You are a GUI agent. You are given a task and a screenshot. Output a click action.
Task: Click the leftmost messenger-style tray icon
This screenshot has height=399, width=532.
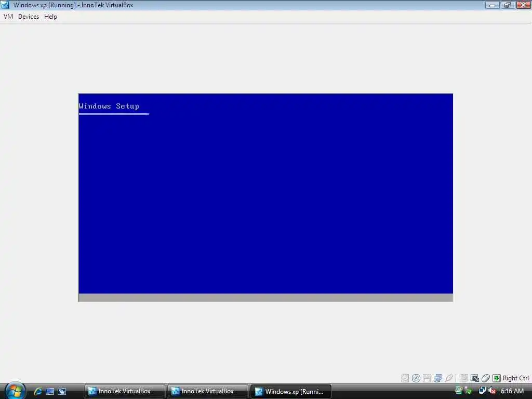459,391
